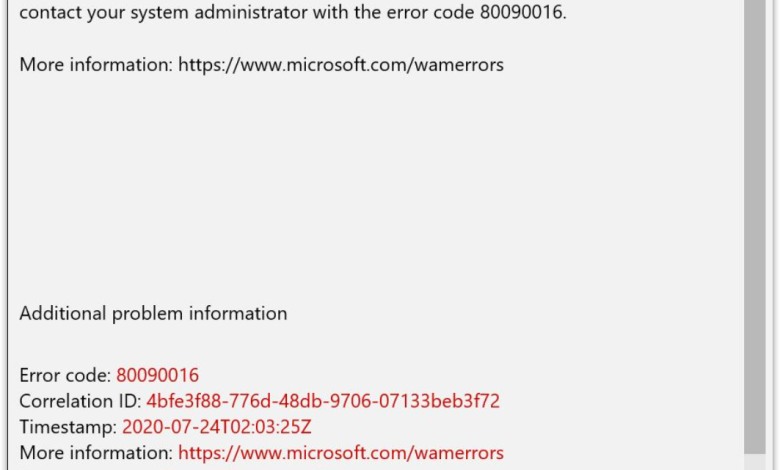Open the red wamerrors link at bottom

[341, 453]
